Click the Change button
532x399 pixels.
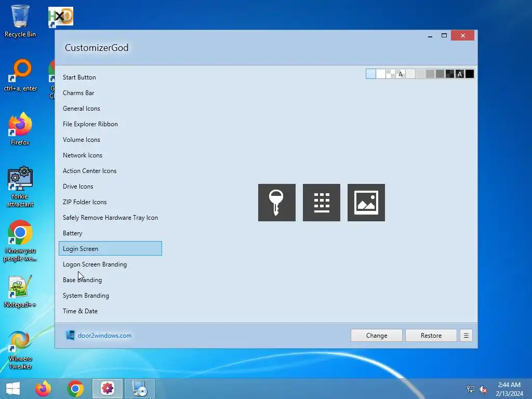coord(377,336)
